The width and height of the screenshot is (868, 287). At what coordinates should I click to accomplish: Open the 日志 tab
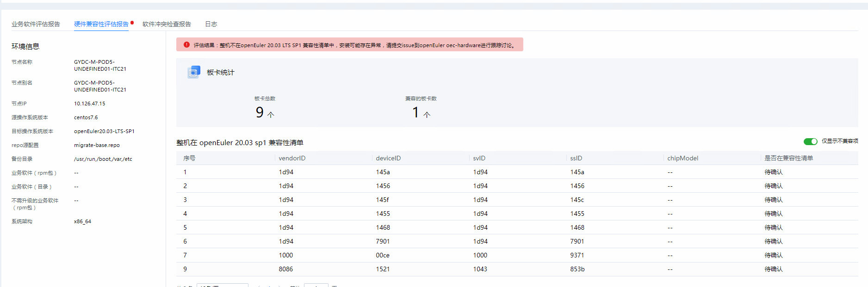click(x=211, y=24)
